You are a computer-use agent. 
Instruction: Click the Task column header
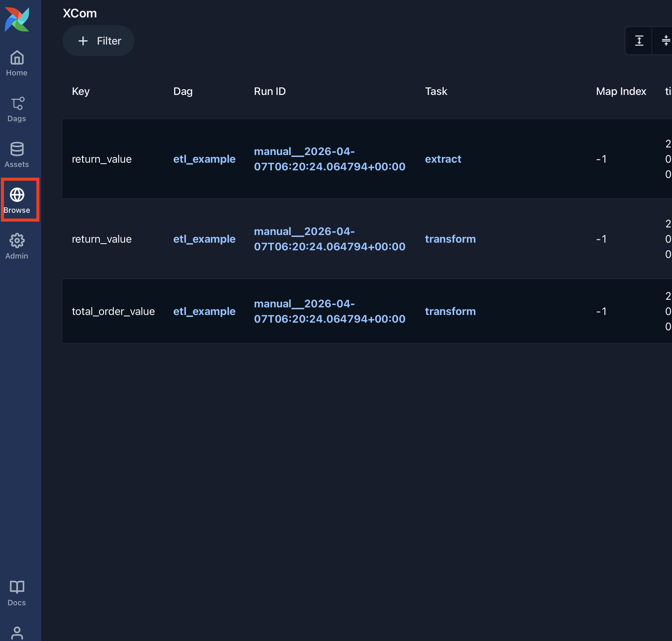436,91
